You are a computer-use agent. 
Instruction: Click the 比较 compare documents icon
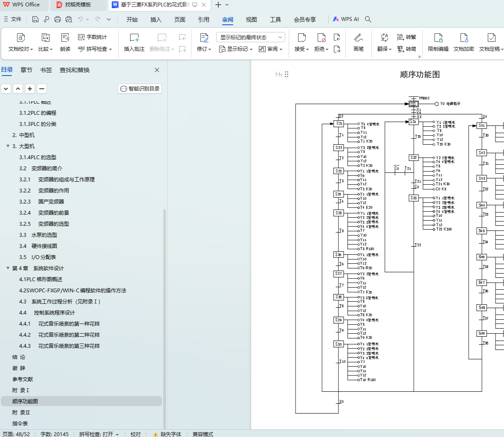(x=45, y=42)
